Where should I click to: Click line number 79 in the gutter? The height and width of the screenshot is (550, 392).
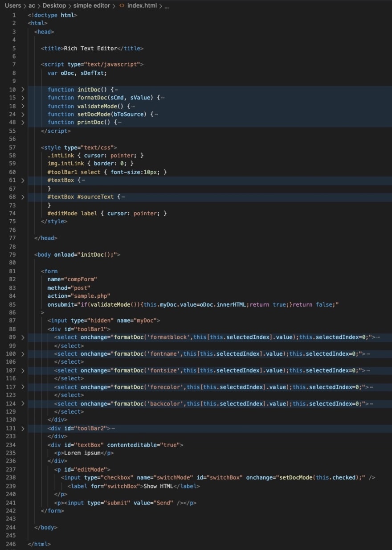click(x=12, y=254)
